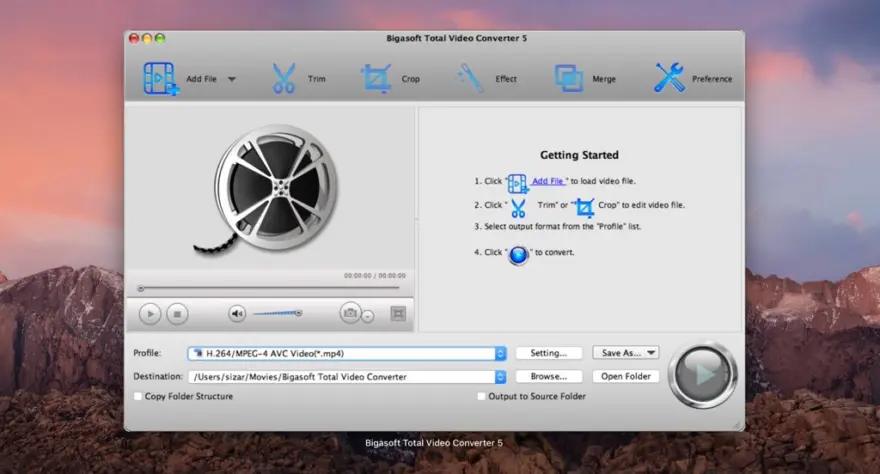
Task: Open Preference wrench and screwdriver icon
Action: coord(669,78)
